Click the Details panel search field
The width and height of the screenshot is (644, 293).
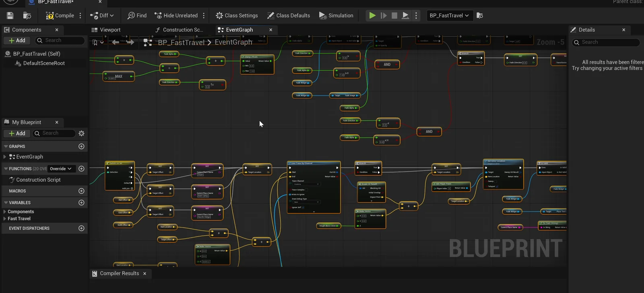(607, 42)
